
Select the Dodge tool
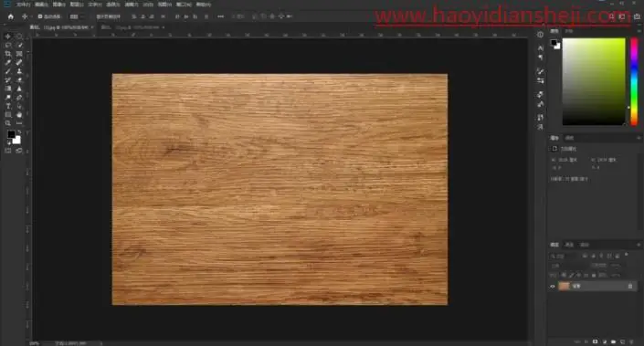[8, 98]
